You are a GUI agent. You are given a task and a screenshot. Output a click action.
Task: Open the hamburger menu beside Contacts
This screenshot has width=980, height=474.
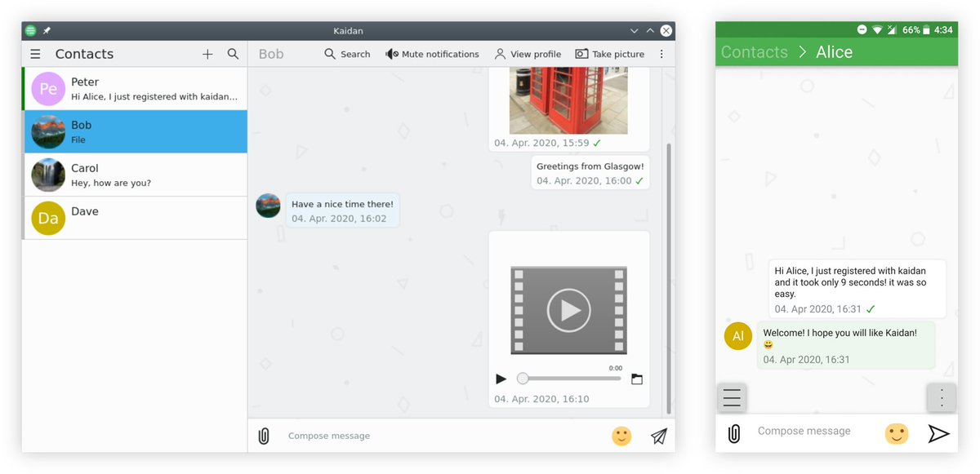(x=35, y=54)
